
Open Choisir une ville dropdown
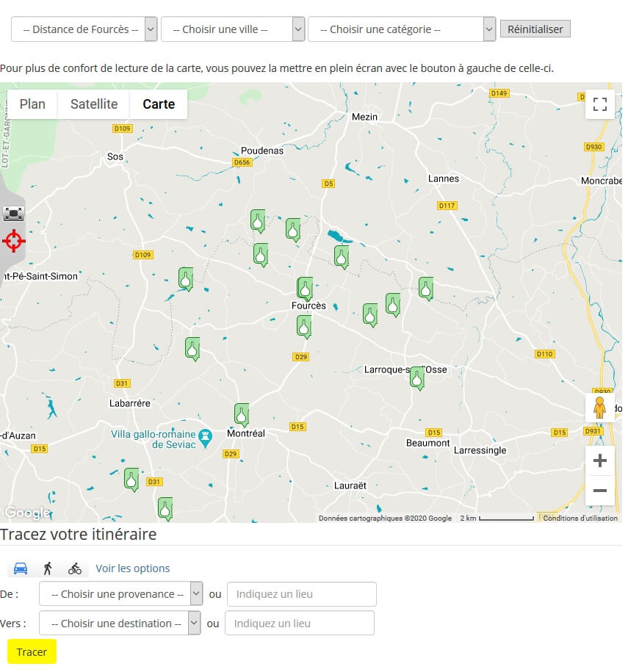pyautogui.click(x=233, y=29)
